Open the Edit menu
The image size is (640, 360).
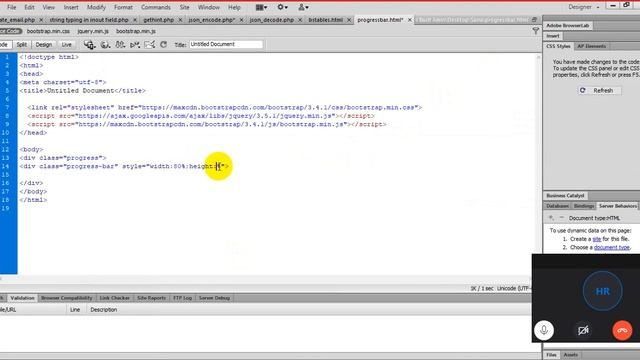(x=29, y=7)
